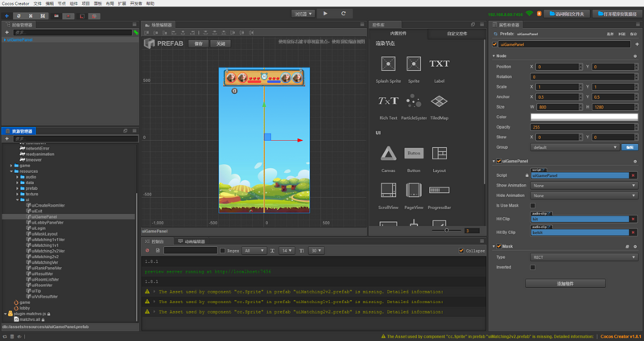
Task: Choose the TiledMap node icon
Action: 439,101
